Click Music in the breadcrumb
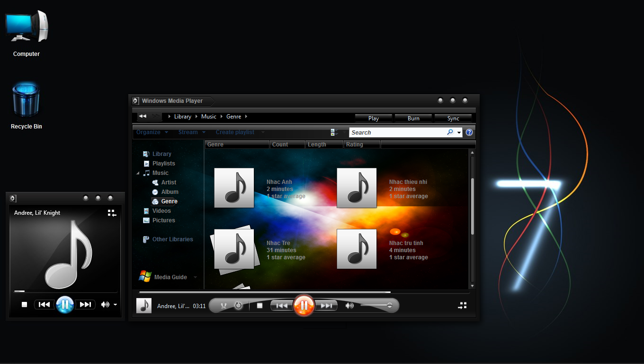Viewport: 644px width, 364px height. 208,116
